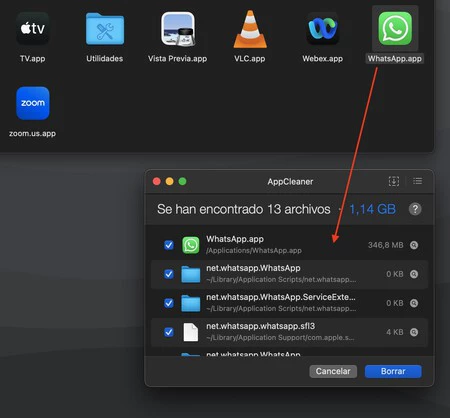
Task: Click the net.whatsapp.whatsapp.sfl3 file name
Action: 260,326
